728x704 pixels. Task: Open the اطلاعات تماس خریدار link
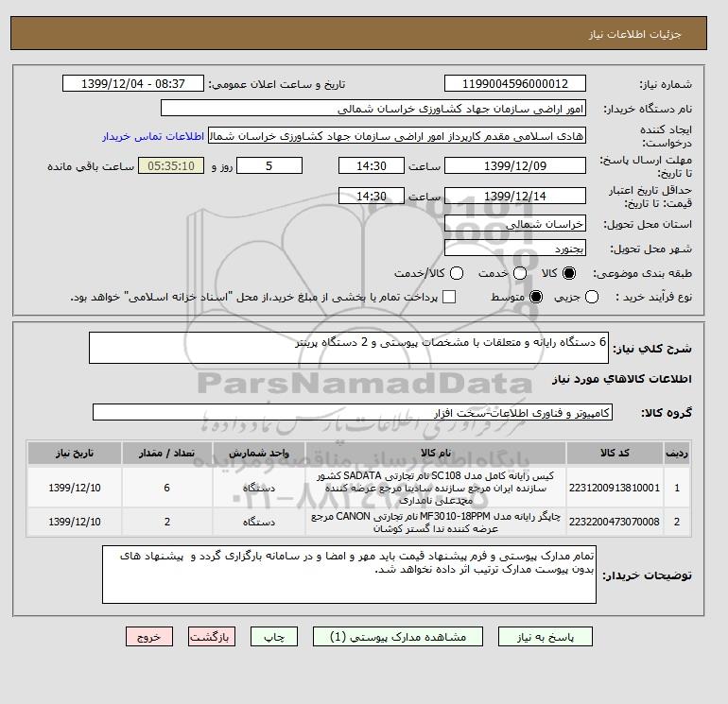(153, 136)
